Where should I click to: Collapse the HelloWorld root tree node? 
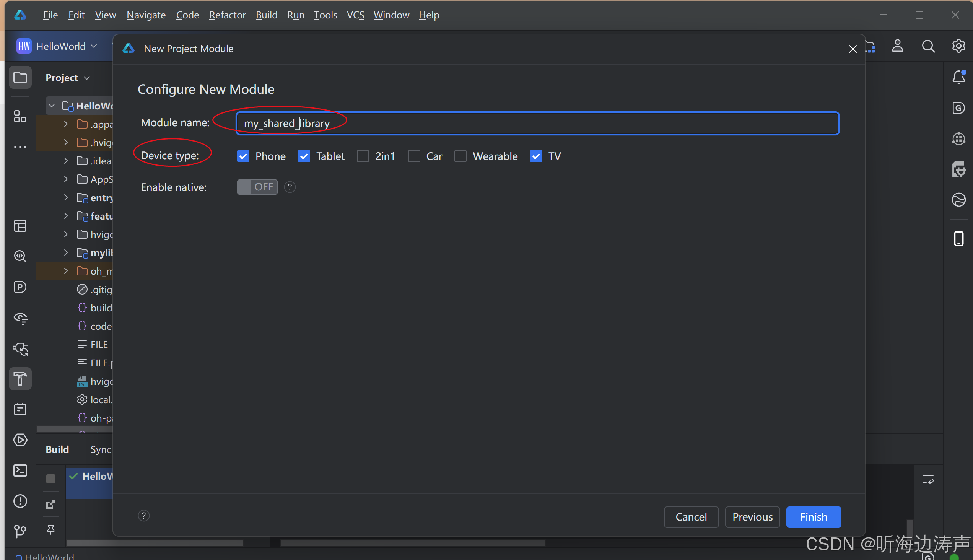pyautogui.click(x=52, y=106)
